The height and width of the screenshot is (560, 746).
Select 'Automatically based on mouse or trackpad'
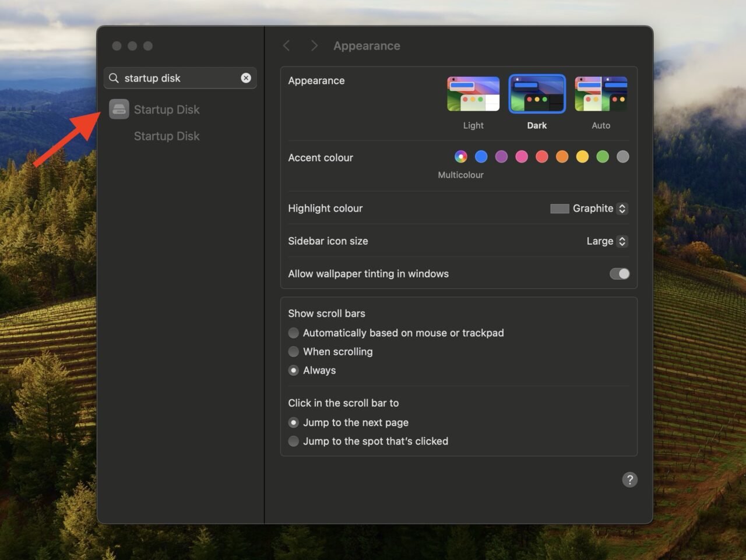tap(294, 333)
